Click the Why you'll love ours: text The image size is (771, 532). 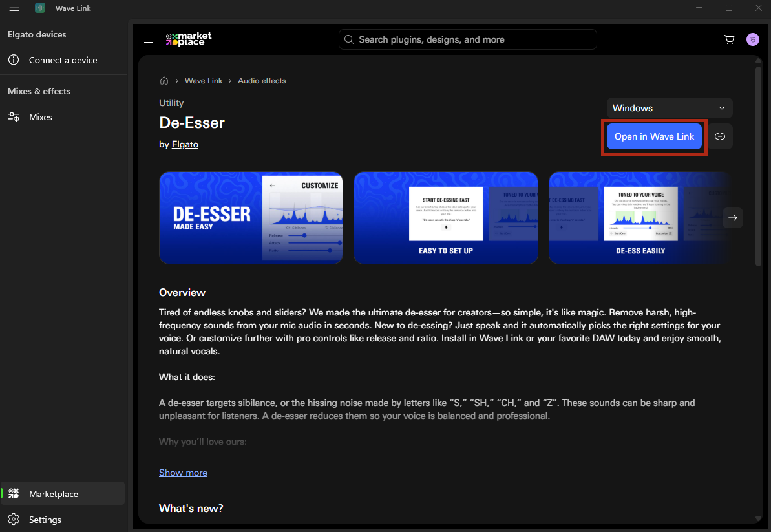click(x=202, y=442)
